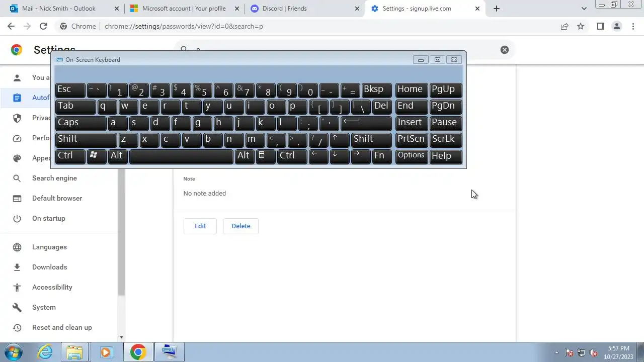Toggle Caps key on On-Screen Keyboard
The image size is (644, 362).
point(81,123)
